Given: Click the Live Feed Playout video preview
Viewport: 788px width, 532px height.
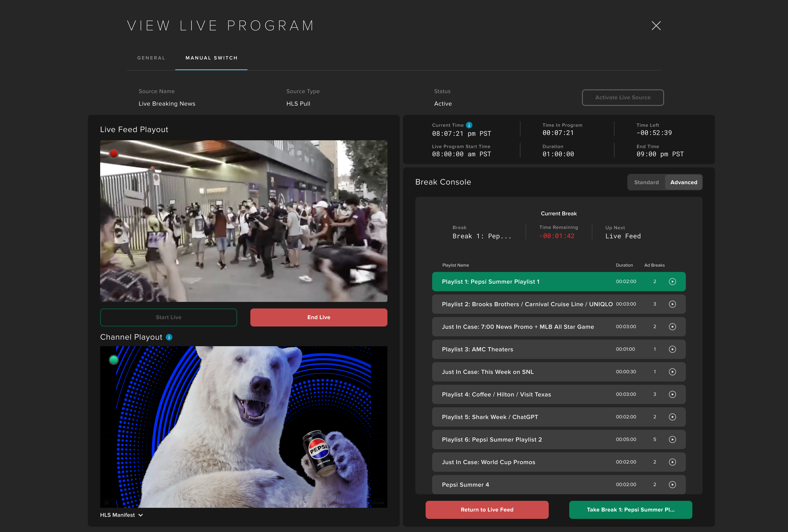Looking at the screenshot, I should click(243, 221).
